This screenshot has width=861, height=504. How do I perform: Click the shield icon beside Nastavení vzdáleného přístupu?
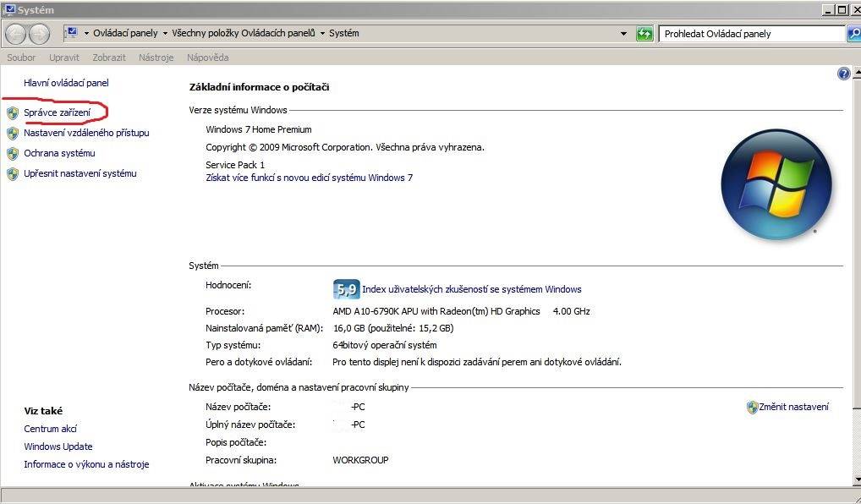click(x=13, y=134)
